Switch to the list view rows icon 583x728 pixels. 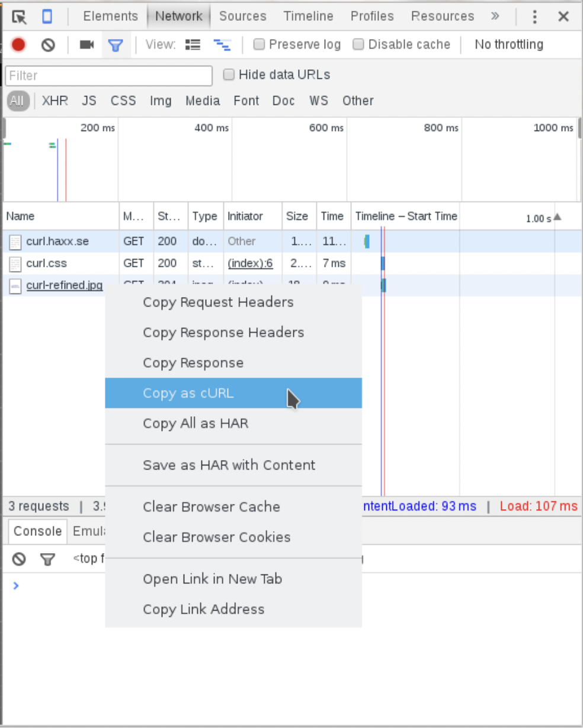click(x=193, y=44)
